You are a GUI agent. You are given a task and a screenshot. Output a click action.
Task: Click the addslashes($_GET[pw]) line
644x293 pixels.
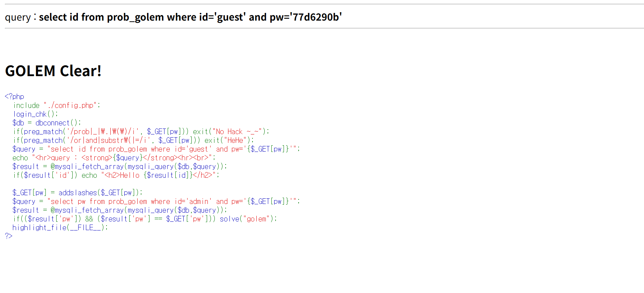click(77, 192)
